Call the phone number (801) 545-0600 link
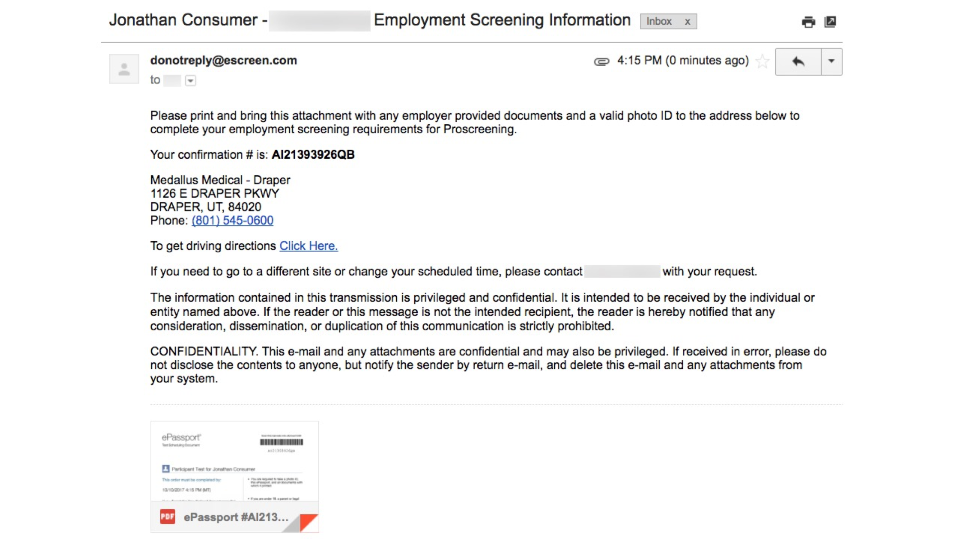This screenshot has height=551, width=980. tap(232, 221)
